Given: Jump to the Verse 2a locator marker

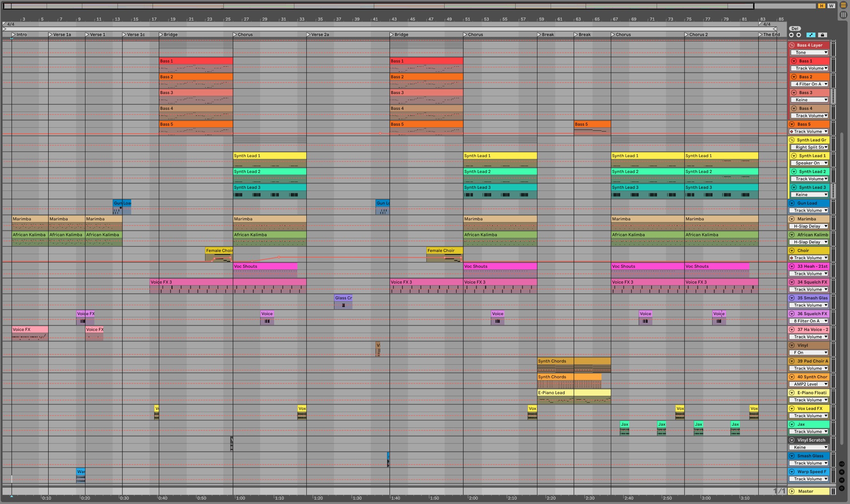Looking at the screenshot, I should pyautogui.click(x=309, y=35).
